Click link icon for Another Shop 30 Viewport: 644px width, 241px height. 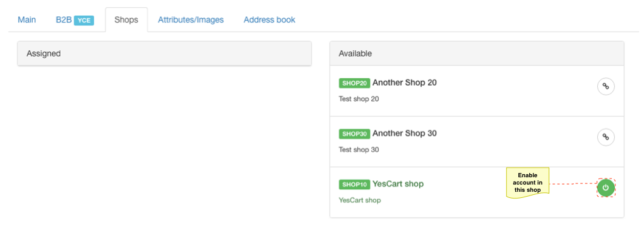(x=605, y=137)
